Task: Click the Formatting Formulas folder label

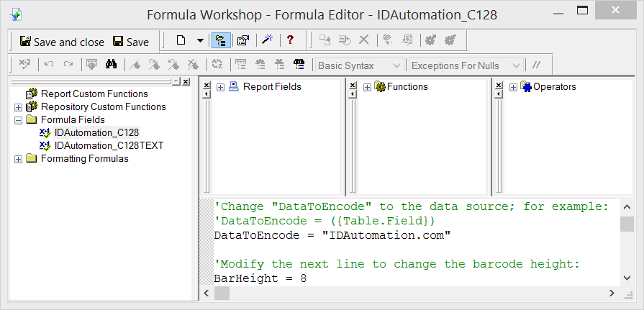Action: (85, 159)
